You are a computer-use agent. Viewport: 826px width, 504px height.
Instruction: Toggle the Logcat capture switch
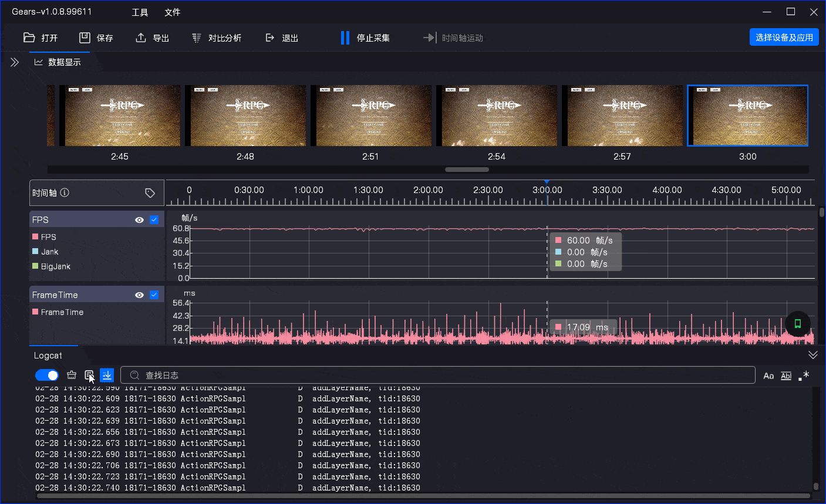click(x=47, y=376)
